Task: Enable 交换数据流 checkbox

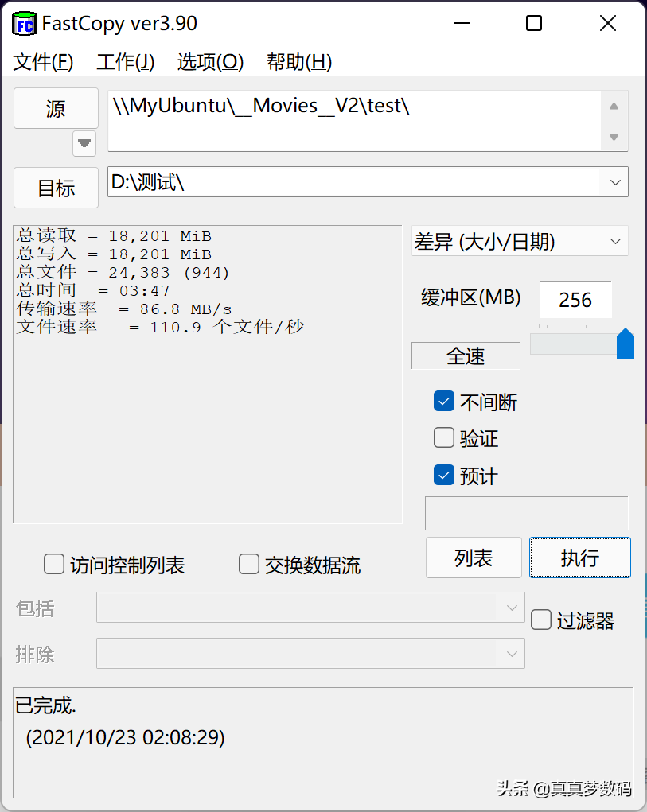Action: (249, 565)
